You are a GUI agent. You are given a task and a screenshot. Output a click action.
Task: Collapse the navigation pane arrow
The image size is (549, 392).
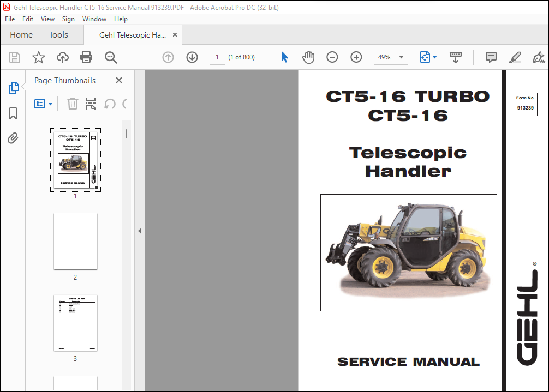click(140, 231)
